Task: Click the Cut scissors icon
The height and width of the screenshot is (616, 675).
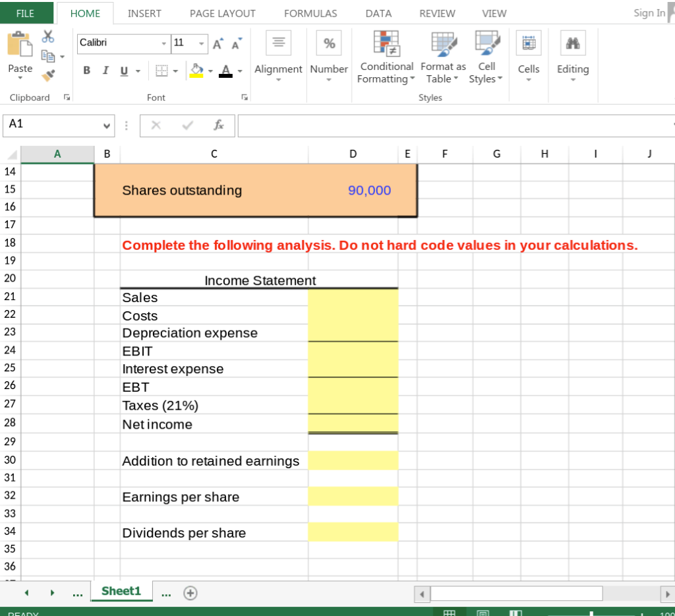Action: coord(47,35)
